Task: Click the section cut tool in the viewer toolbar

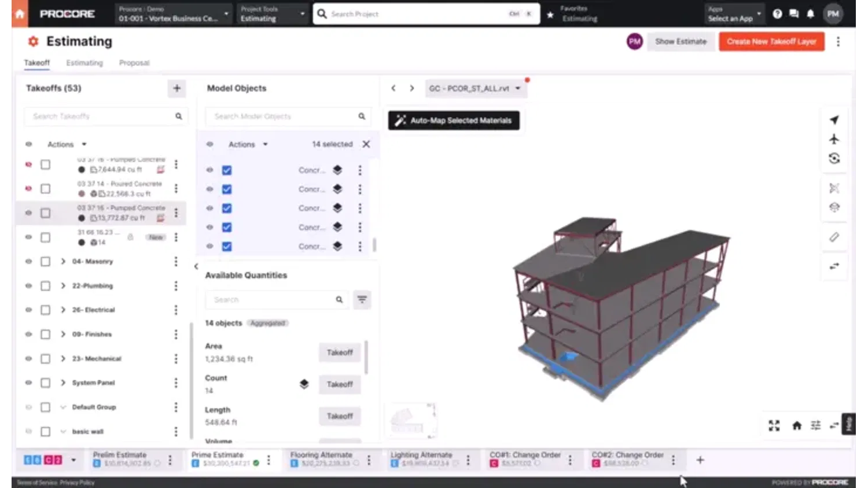Action: click(x=834, y=188)
